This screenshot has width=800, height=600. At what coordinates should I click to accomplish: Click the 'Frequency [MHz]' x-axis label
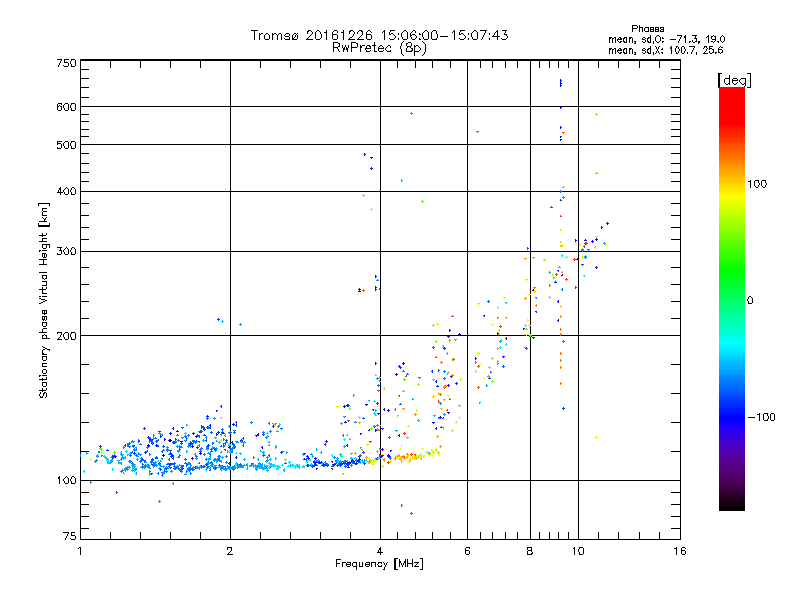click(x=379, y=564)
